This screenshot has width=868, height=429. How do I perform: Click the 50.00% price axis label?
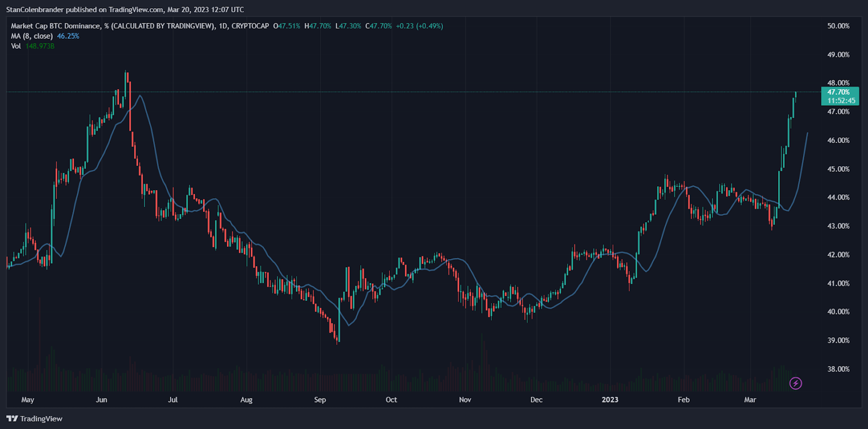point(838,26)
